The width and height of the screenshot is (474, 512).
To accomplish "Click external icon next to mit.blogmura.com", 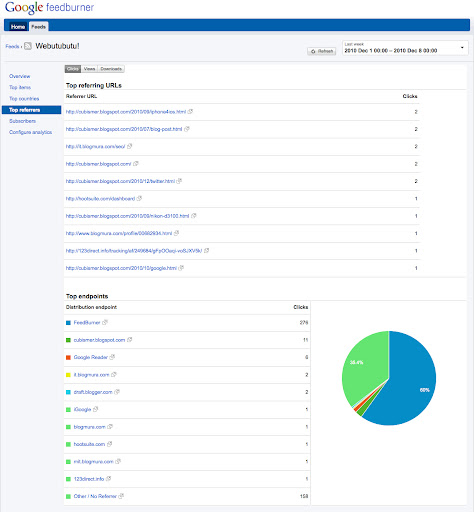I will [118, 461].
